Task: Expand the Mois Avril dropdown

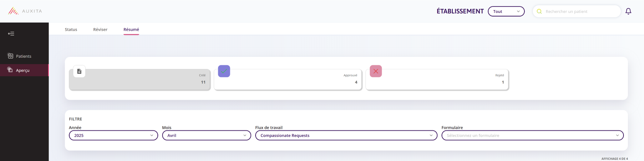Action: [x=206, y=136]
